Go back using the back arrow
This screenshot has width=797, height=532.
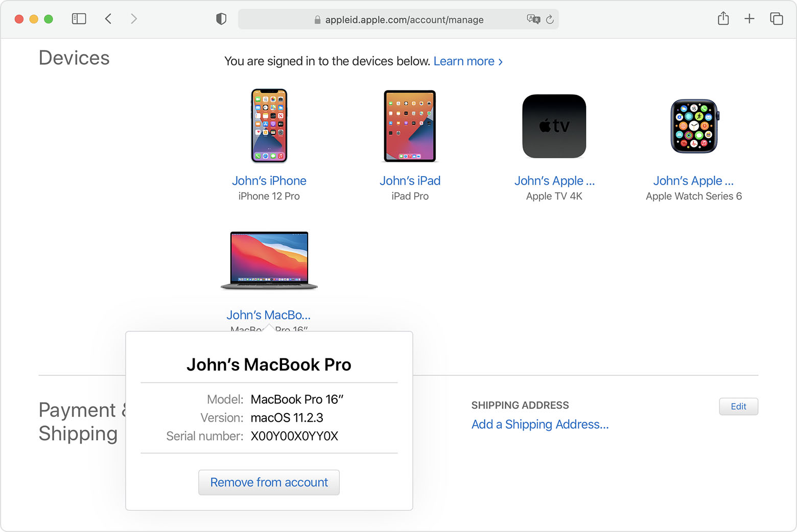pos(108,19)
